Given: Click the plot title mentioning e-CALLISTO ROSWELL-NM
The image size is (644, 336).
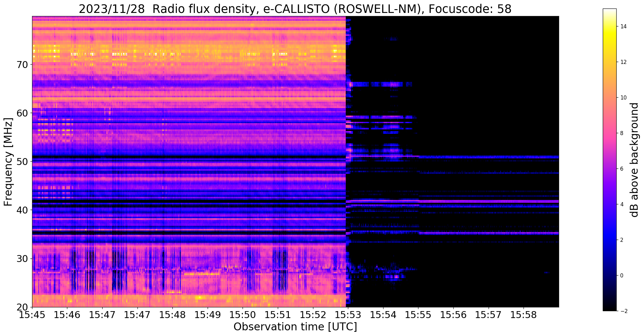Looking at the screenshot, I should [295, 9].
